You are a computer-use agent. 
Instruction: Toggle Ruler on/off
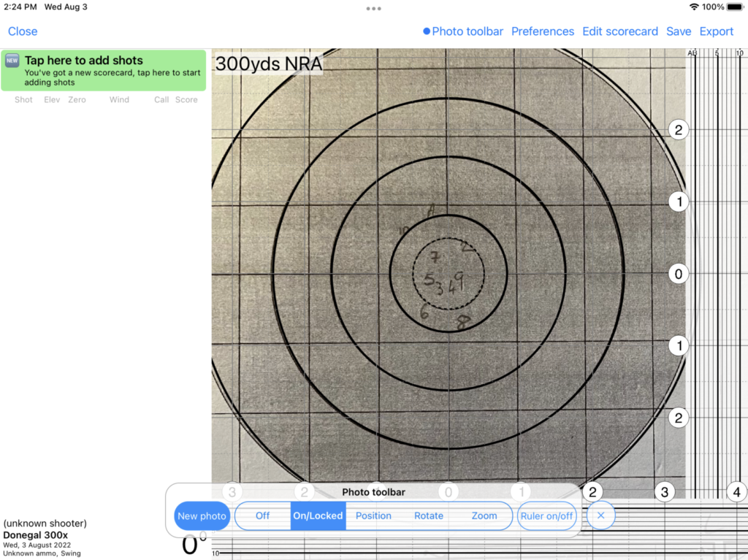coord(546,516)
